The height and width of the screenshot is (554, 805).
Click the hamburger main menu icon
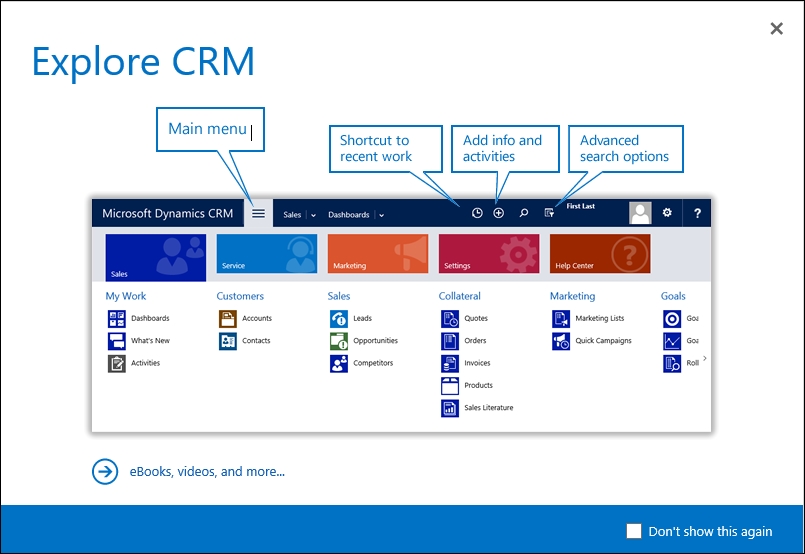pos(258,213)
